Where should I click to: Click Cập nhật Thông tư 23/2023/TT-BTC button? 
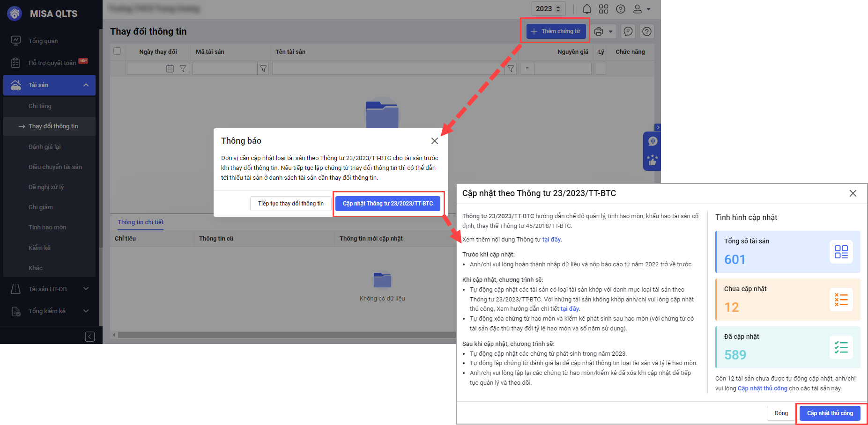click(388, 204)
